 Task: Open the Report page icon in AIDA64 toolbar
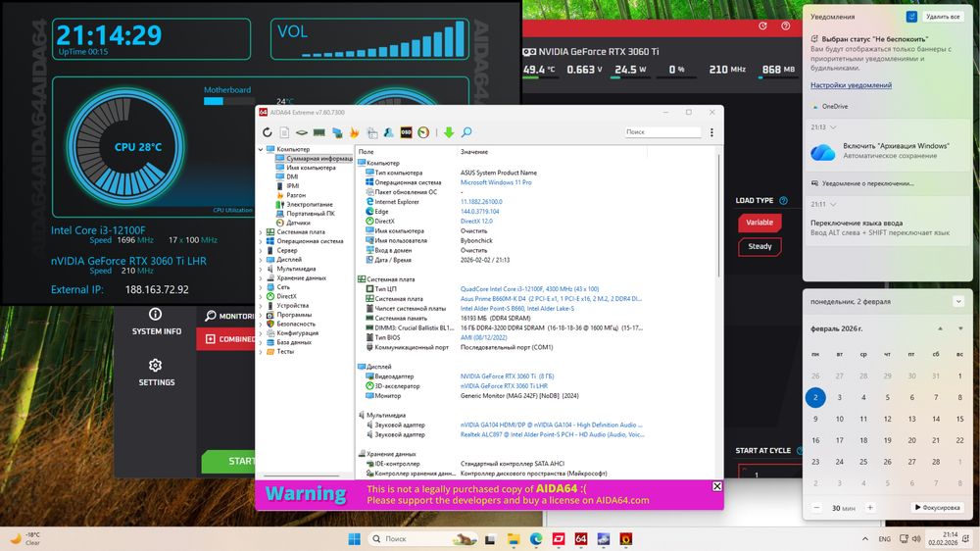tap(284, 132)
